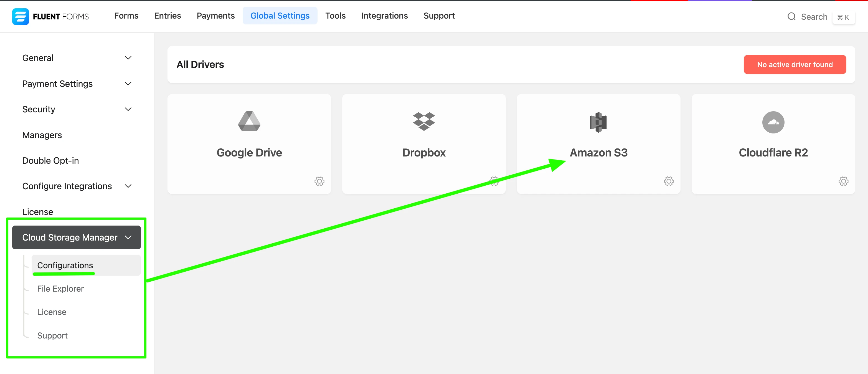Viewport: 868px width, 374px height.
Task: Click the No active driver found button
Action: [795, 64]
